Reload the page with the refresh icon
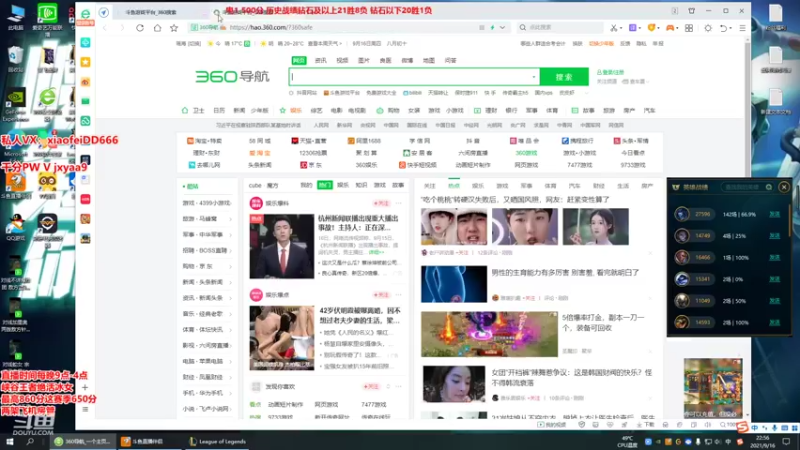The image size is (800, 450). (x=140, y=28)
